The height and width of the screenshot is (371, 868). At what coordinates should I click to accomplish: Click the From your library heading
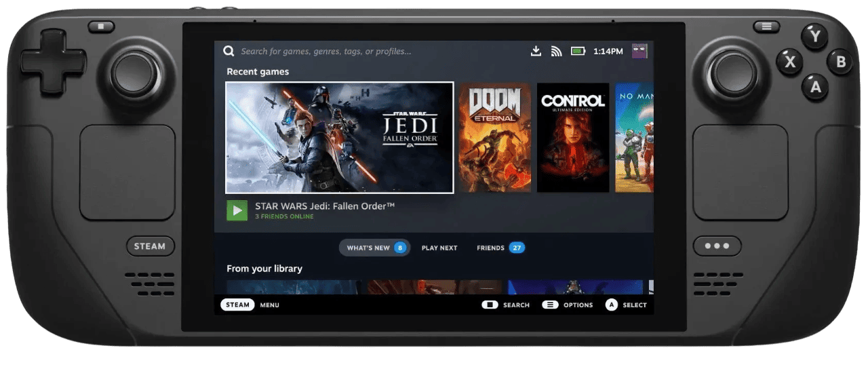tap(264, 269)
